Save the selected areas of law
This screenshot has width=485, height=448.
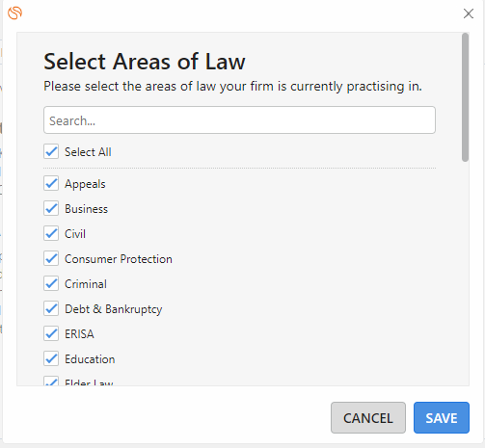442,417
